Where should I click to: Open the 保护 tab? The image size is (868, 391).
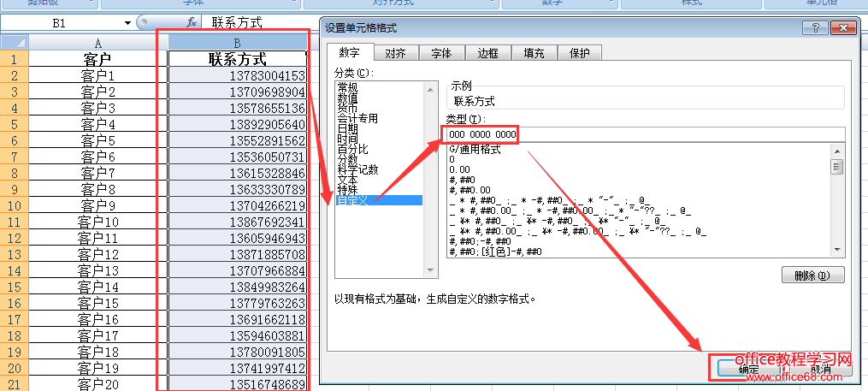pyautogui.click(x=580, y=53)
